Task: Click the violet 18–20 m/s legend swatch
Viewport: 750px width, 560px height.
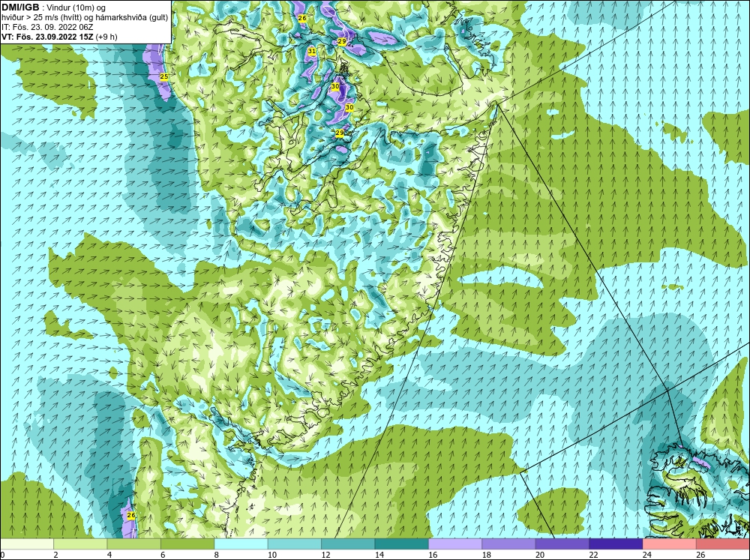Action: click(x=509, y=544)
